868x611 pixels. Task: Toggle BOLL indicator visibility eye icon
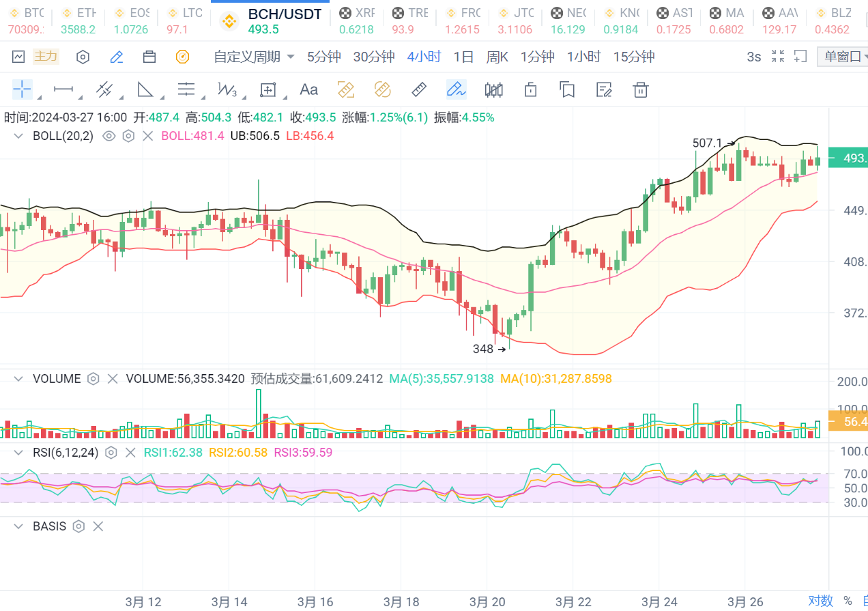point(108,136)
